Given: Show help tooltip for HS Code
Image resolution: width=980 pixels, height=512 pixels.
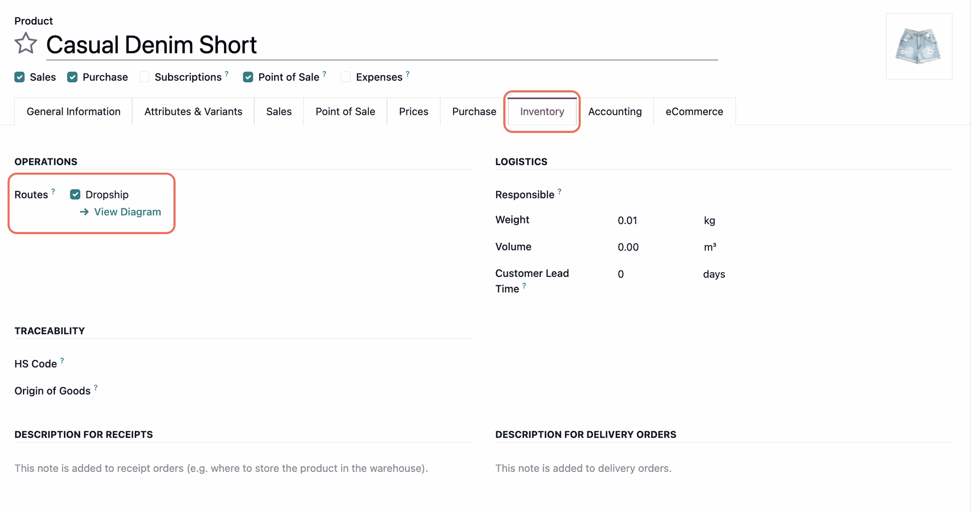Looking at the screenshot, I should (62, 360).
